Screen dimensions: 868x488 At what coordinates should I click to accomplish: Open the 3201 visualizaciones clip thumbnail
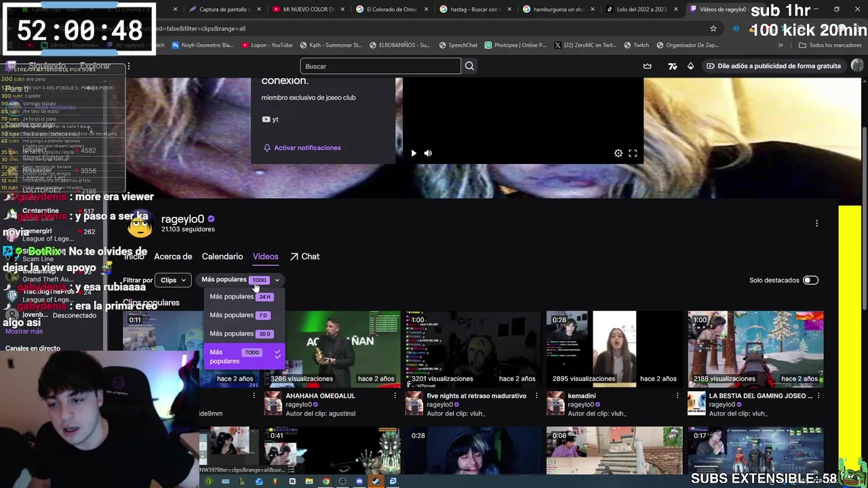[473, 348]
